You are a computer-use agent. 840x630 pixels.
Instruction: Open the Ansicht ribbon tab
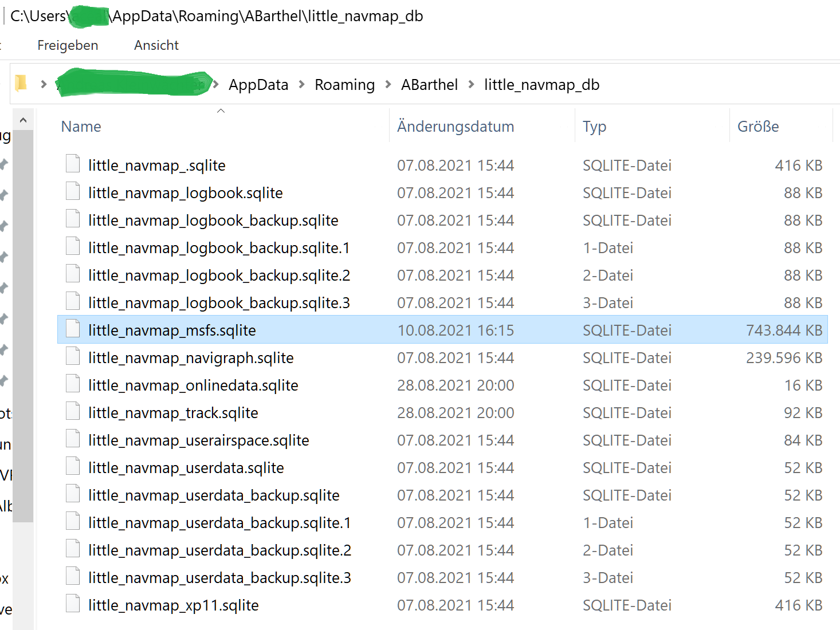click(x=156, y=45)
